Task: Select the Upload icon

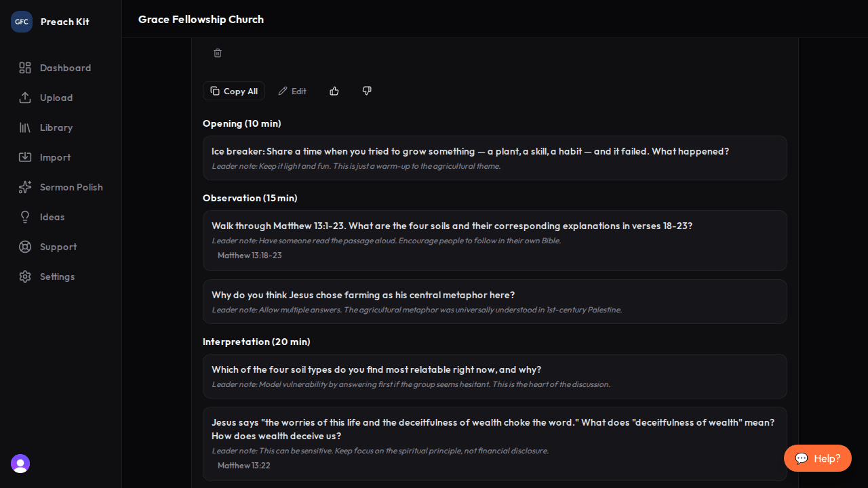Action: tap(25, 98)
